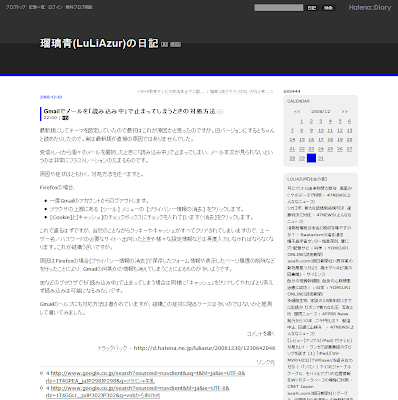Open the ログイン link in top navigation
This screenshot has width=398, height=400.
point(55,7)
